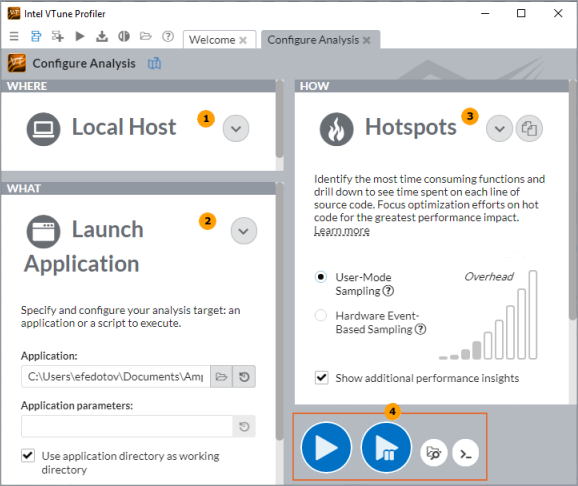Click the Import Result download icon
This screenshot has height=486, width=578.
coord(102,36)
